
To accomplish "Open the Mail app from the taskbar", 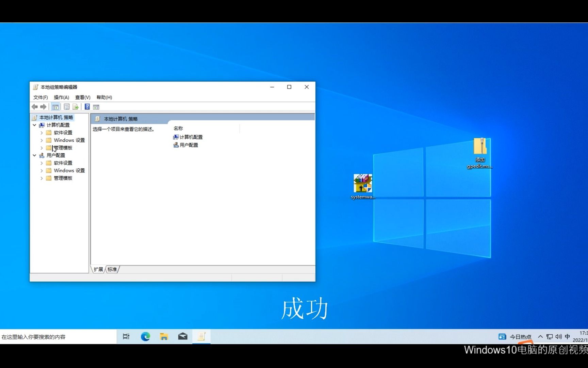I will (x=183, y=336).
